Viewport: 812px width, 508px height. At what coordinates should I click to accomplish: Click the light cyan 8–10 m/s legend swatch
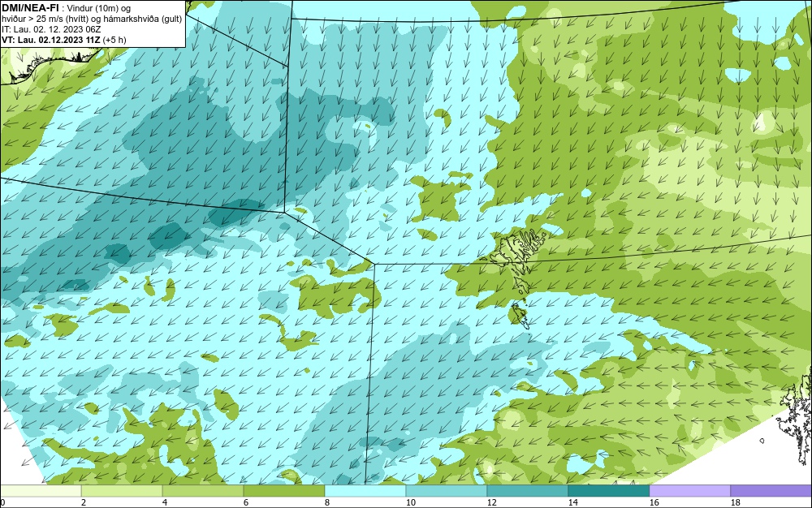click(365, 490)
